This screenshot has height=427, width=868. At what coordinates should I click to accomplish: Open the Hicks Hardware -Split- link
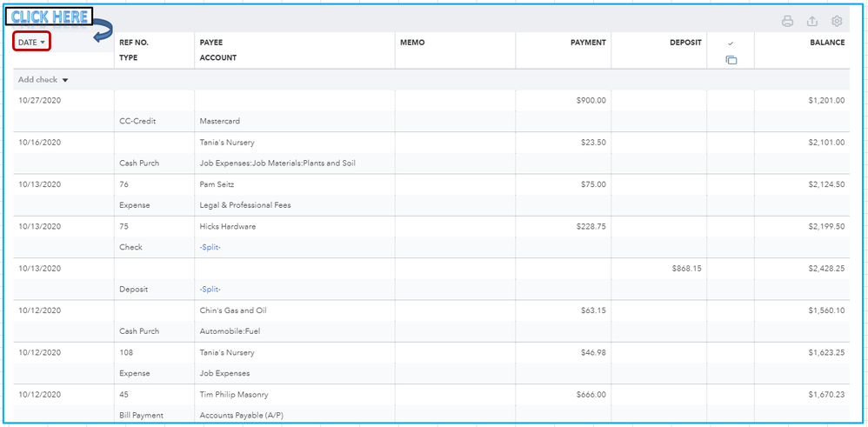click(x=210, y=247)
